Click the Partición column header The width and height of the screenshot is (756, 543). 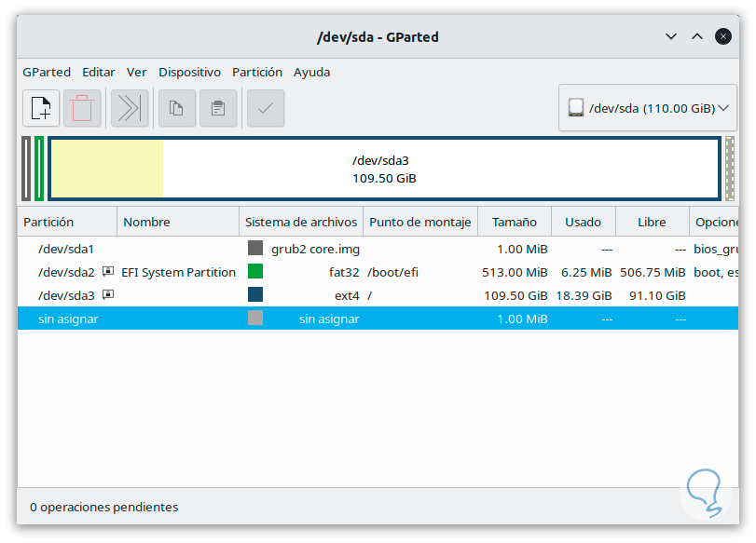coord(67,222)
